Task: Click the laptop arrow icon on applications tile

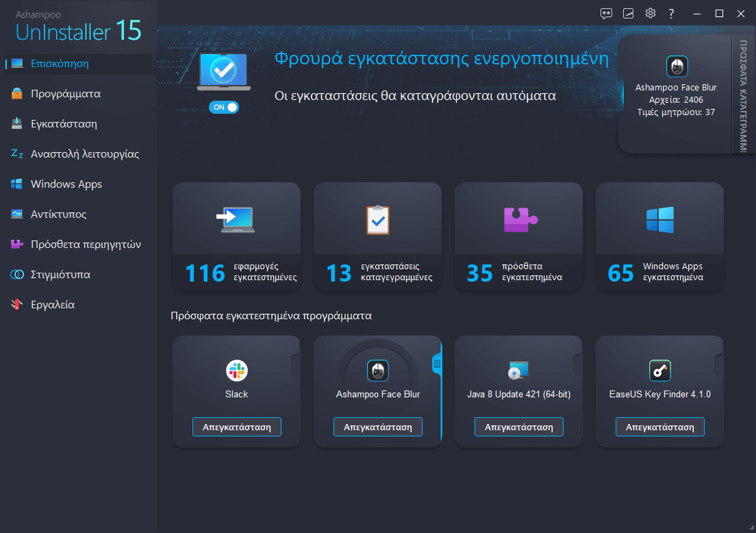Action: [x=236, y=219]
